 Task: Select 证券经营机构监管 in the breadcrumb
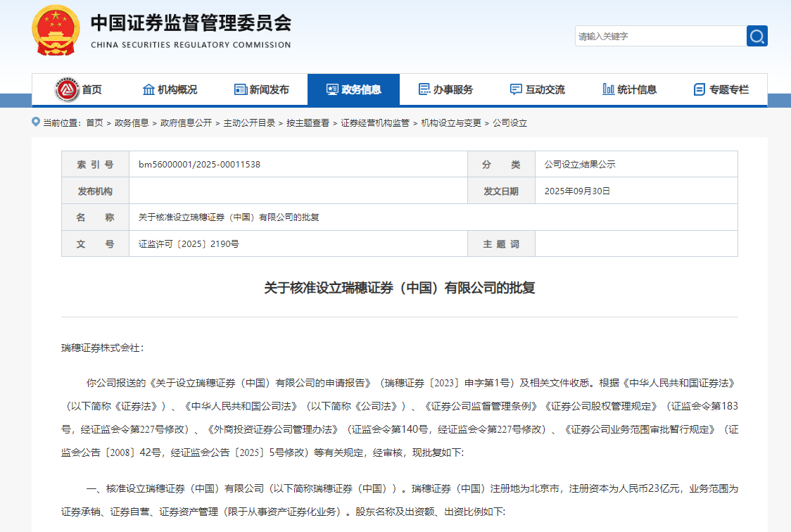click(375, 122)
